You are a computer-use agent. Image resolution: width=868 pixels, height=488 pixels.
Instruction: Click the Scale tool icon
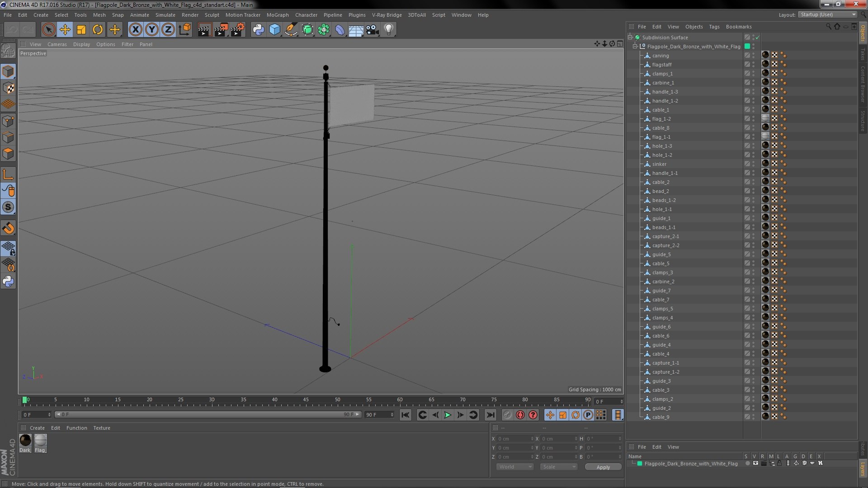point(81,30)
